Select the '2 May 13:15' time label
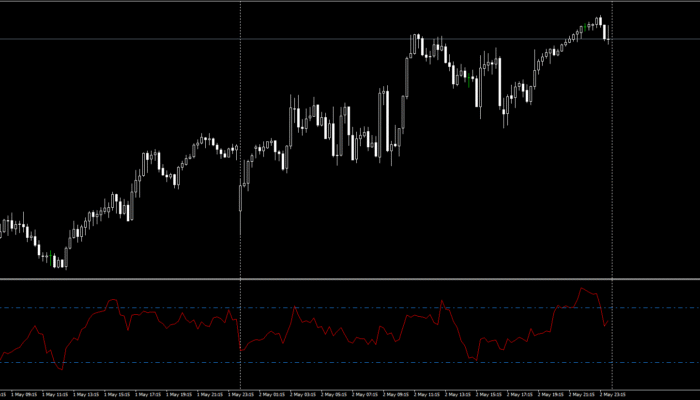 pos(458,395)
